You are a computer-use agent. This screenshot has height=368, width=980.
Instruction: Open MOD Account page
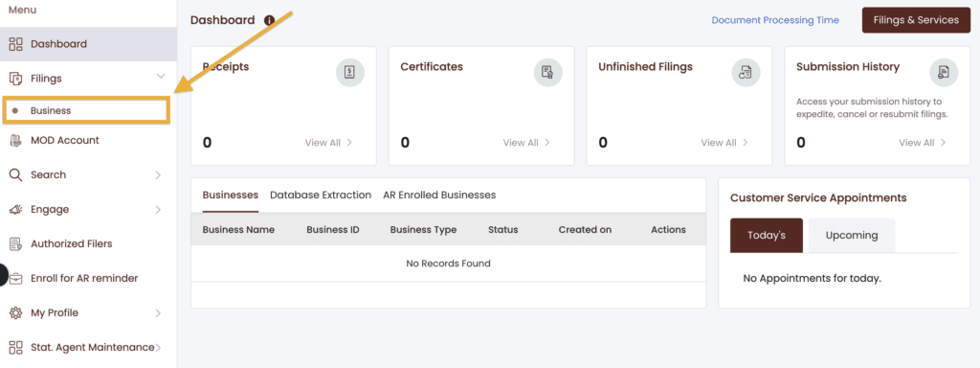[65, 140]
